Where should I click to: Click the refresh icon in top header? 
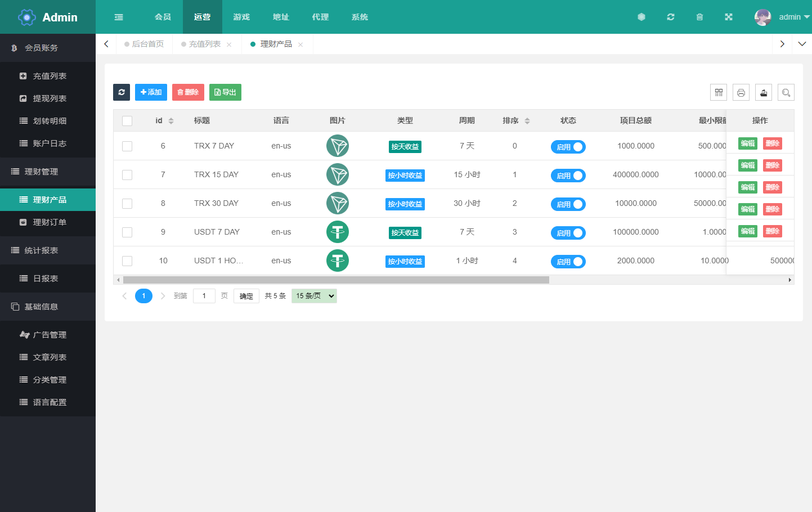(671, 17)
